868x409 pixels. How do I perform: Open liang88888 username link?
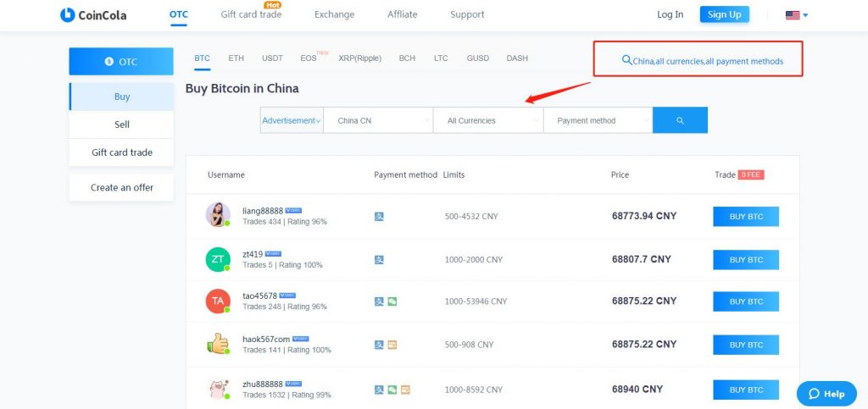(263, 211)
